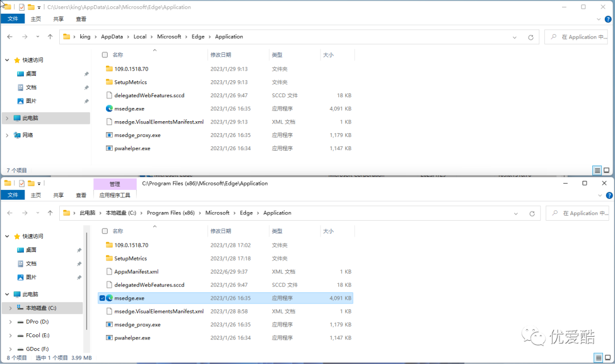Image resolution: width=615 pixels, height=364 pixels.
Task: Expand 网络 in top window sidebar
Action: click(x=7, y=135)
